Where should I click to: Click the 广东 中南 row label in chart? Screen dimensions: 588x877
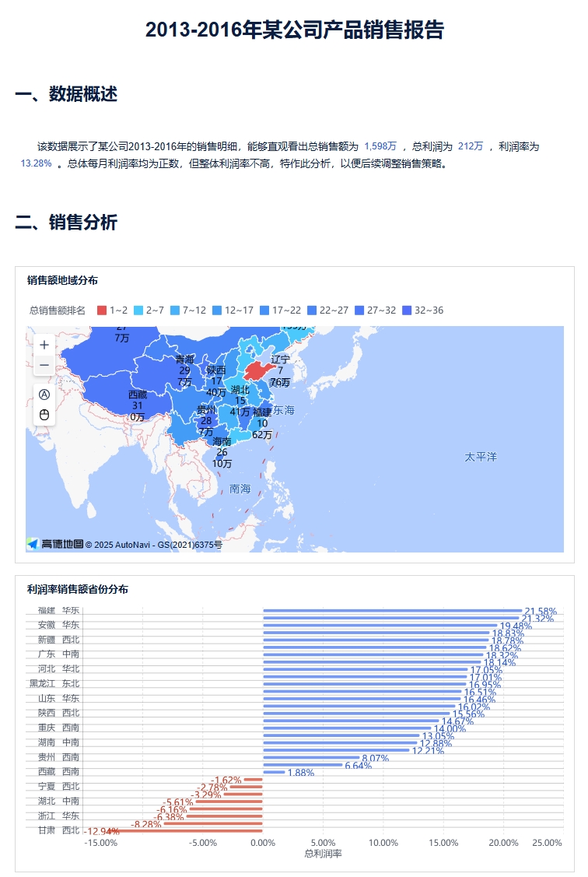pos(58,654)
